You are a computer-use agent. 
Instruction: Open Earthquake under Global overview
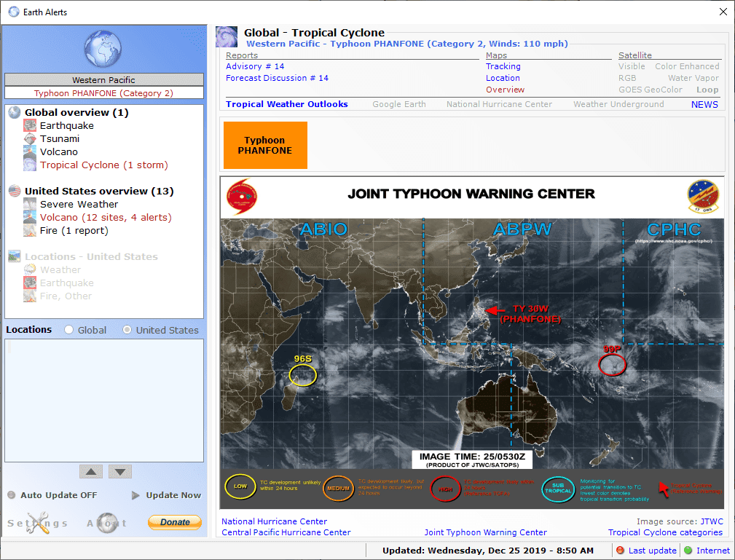click(x=66, y=125)
